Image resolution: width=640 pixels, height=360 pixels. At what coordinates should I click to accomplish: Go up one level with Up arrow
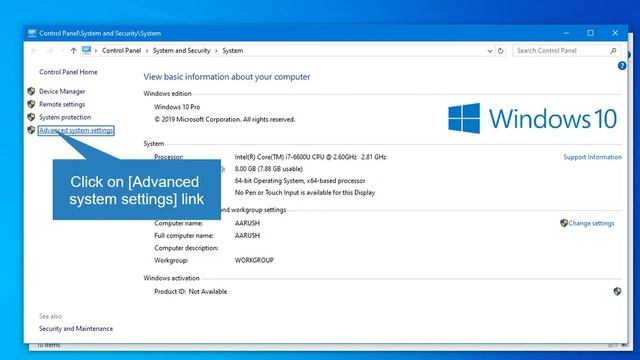pyautogui.click(x=73, y=51)
